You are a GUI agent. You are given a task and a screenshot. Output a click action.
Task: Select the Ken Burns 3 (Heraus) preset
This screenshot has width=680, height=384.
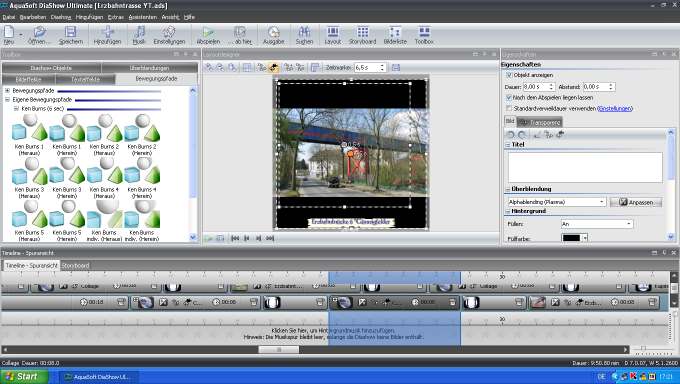29,179
